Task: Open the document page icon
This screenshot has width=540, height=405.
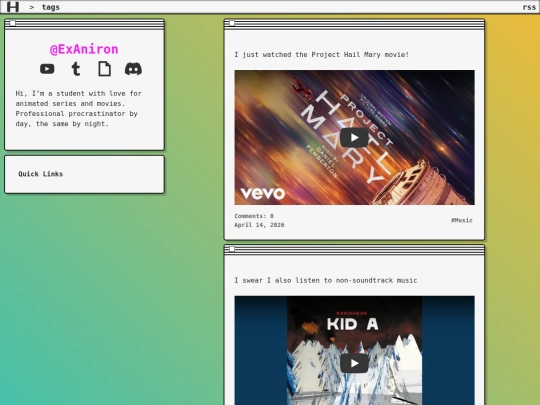Action: (x=105, y=69)
